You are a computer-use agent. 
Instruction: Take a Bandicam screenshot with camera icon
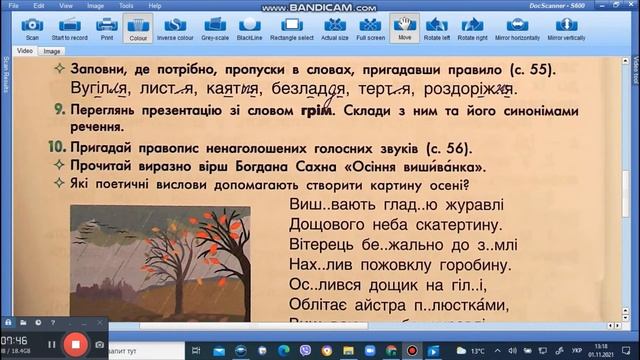pyautogui.click(x=99, y=345)
